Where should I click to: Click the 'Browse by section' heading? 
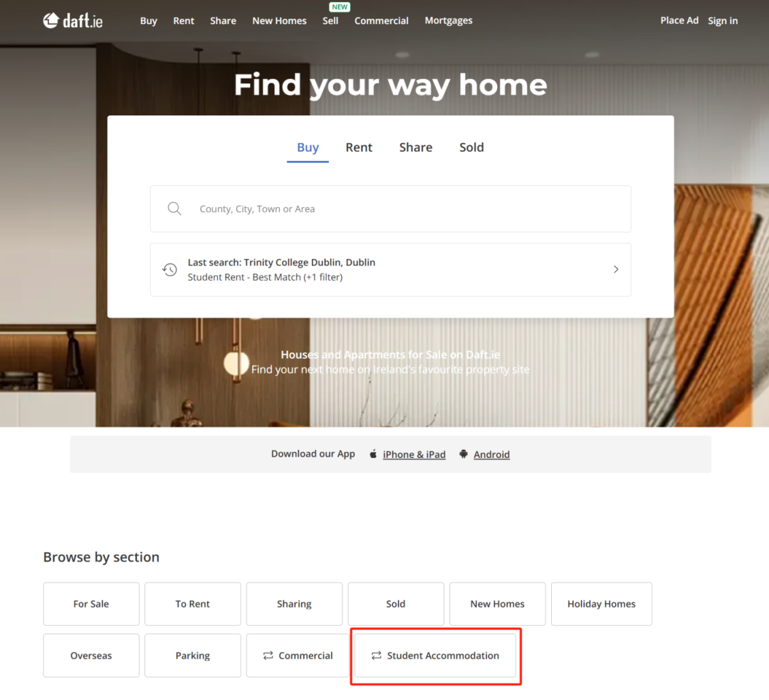101,558
